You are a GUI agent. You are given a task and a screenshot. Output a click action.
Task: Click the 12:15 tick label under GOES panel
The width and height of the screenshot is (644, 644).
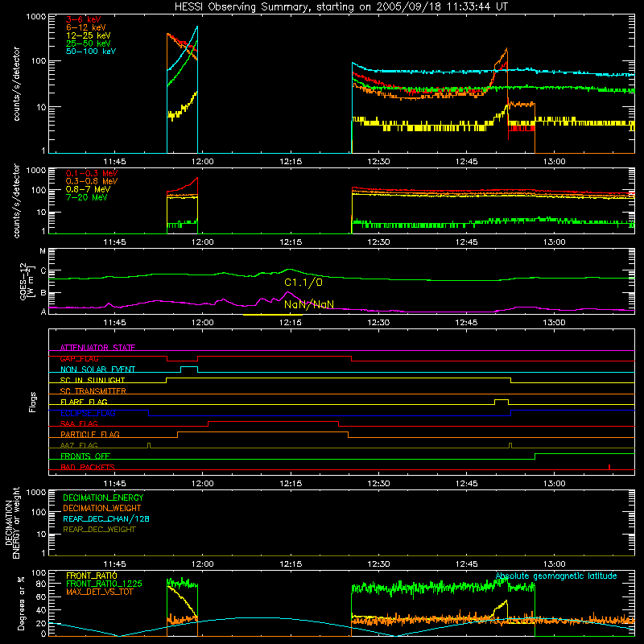click(291, 323)
